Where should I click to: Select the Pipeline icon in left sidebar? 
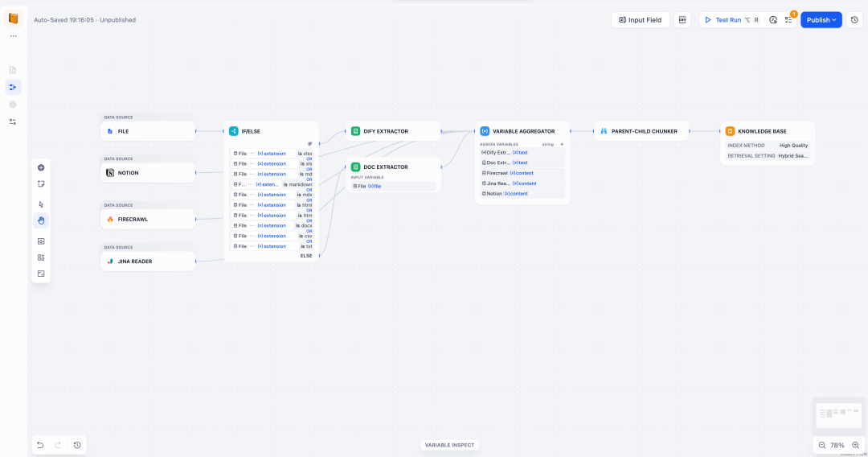coord(13,87)
